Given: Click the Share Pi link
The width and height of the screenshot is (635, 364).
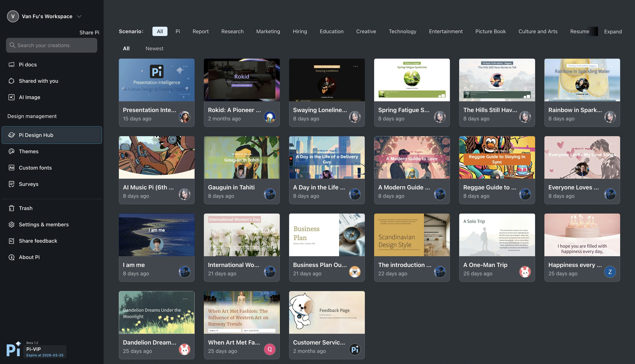Looking at the screenshot, I should pos(89,32).
